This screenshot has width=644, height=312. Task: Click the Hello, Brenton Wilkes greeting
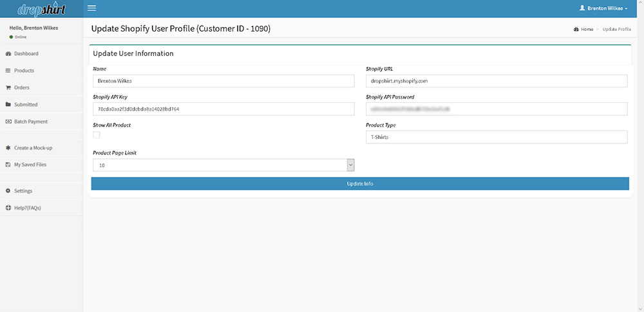(33, 28)
